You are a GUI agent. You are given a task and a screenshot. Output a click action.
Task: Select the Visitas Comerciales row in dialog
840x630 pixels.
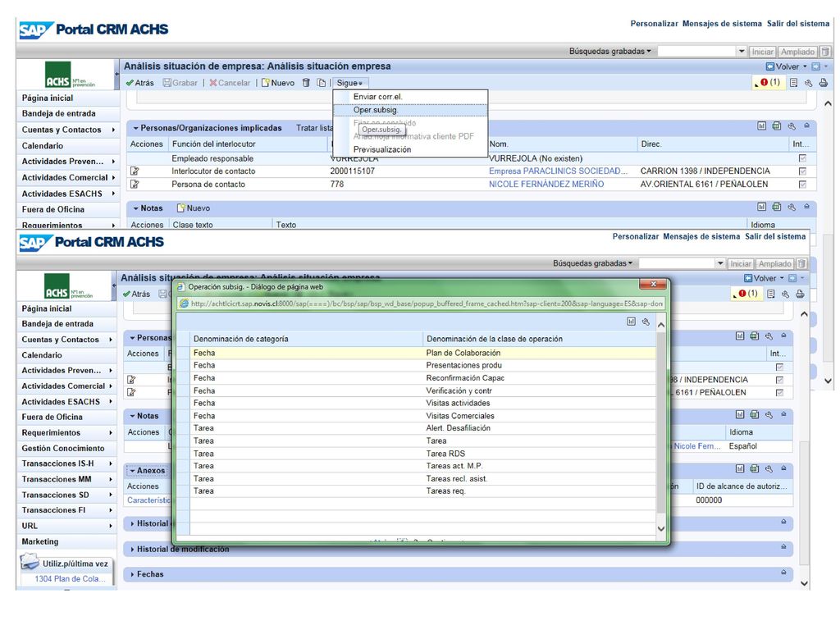423,416
